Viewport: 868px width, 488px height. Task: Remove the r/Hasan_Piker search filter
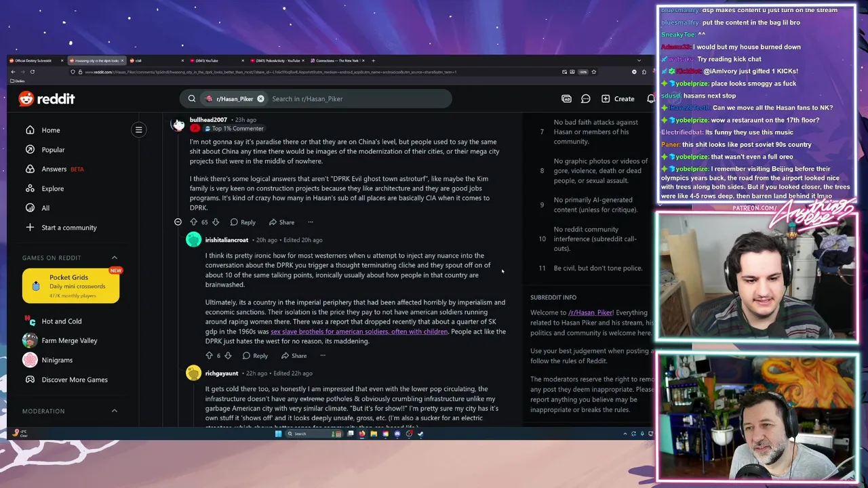click(260, 99)
